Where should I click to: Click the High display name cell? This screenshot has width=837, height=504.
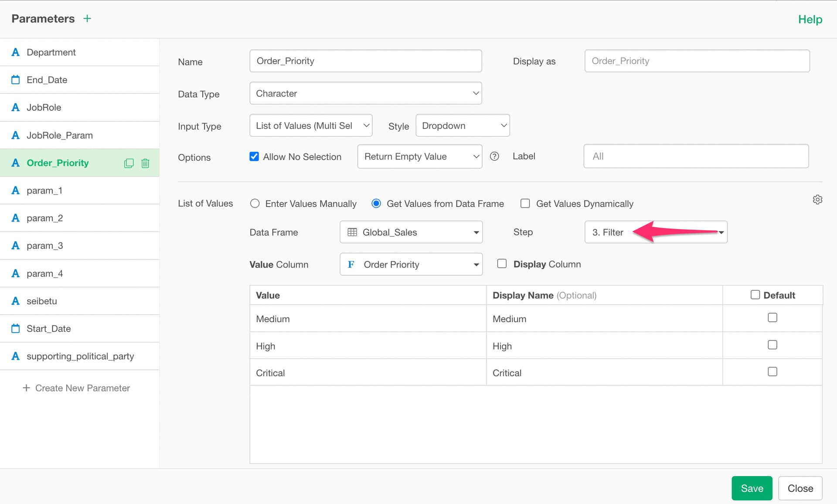click(x=604, y=346)
